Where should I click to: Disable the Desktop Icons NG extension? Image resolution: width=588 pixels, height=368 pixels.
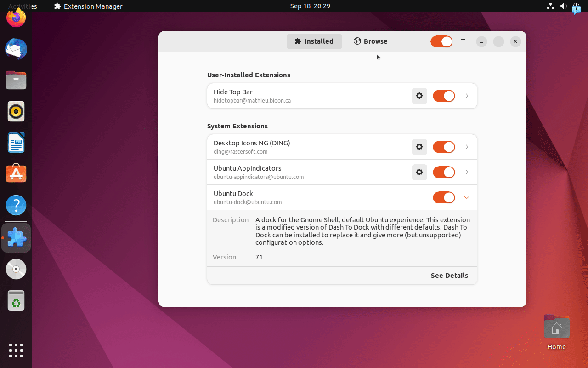(x=443, y=147)
